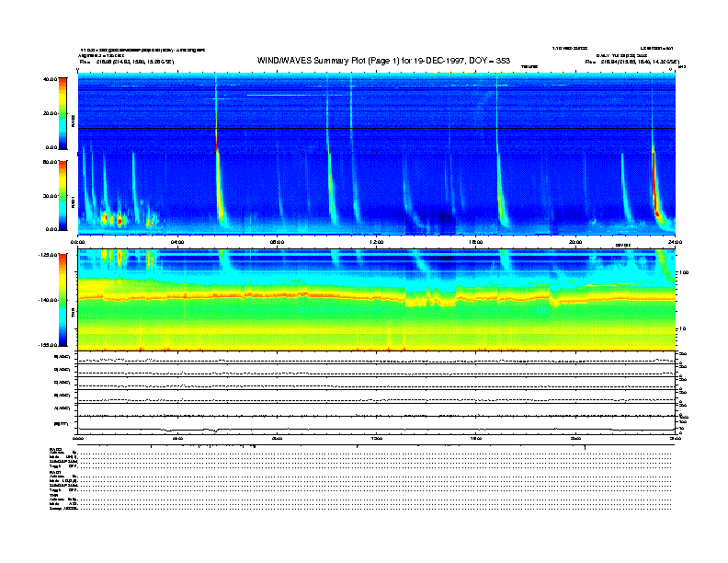The image size is (728, 563).
Task: Click the -140.00 label on TNR color scale
Action: click(49, 300)
